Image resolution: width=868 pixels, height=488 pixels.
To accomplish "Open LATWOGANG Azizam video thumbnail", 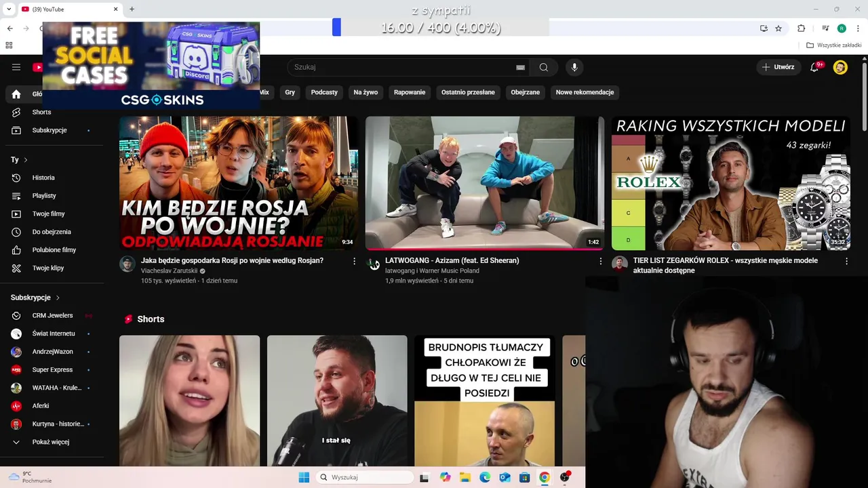I will point(485,183).
